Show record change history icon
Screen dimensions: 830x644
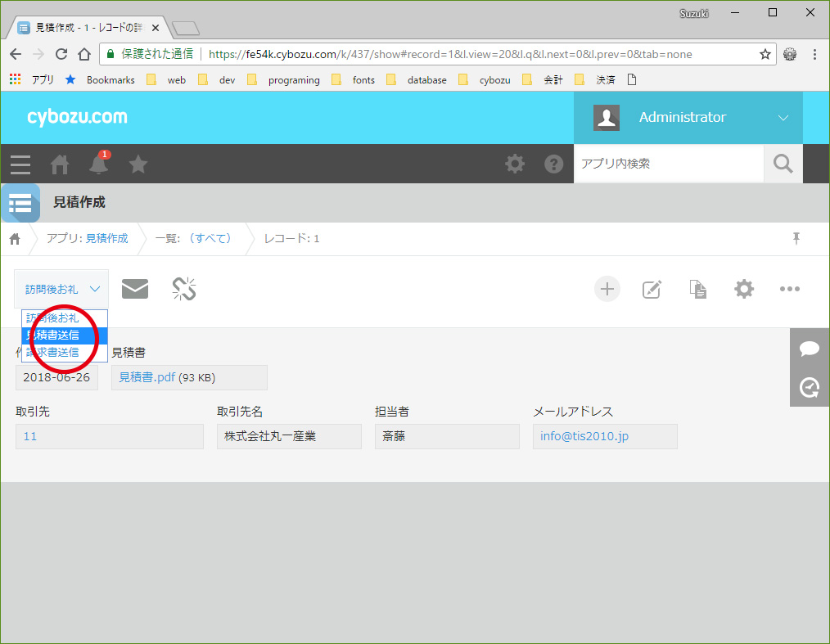point(810,387)
